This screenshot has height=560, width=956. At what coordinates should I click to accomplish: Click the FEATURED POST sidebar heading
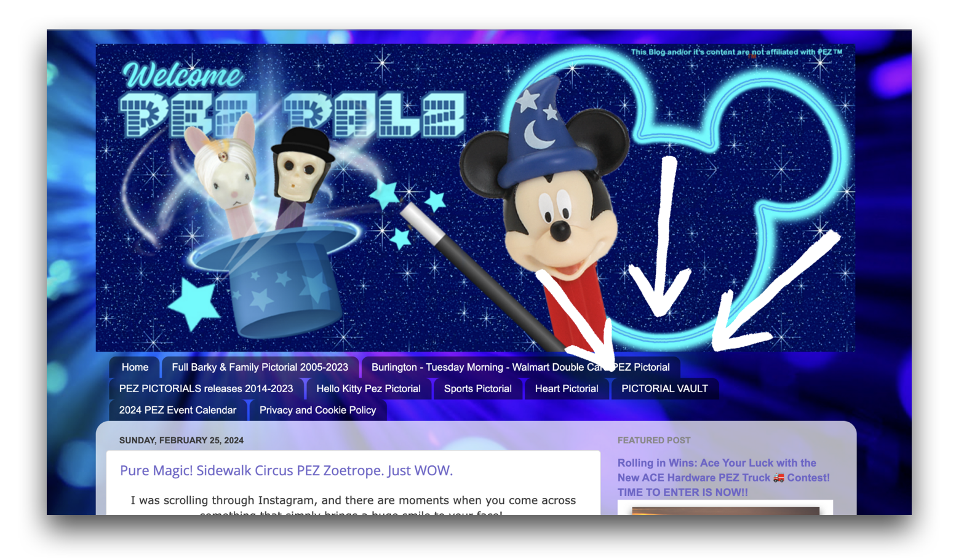coord(654,440)
